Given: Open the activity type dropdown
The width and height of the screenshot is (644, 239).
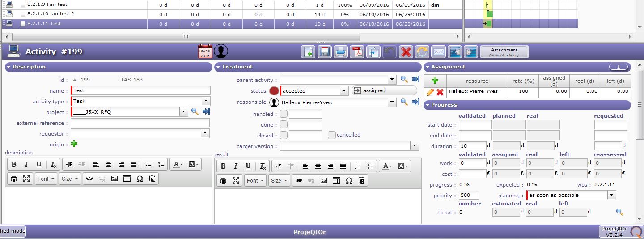Looking at the screenshot, I should [206, 102].
